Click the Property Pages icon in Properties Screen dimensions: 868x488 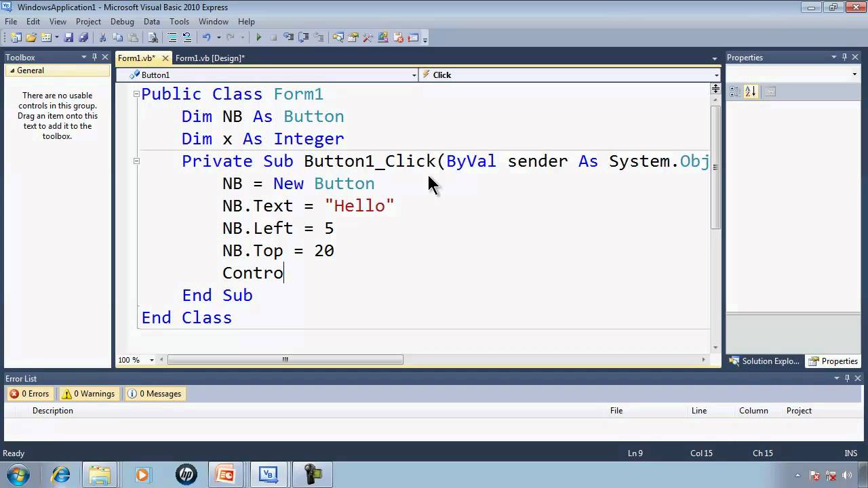tap(770, 91)
